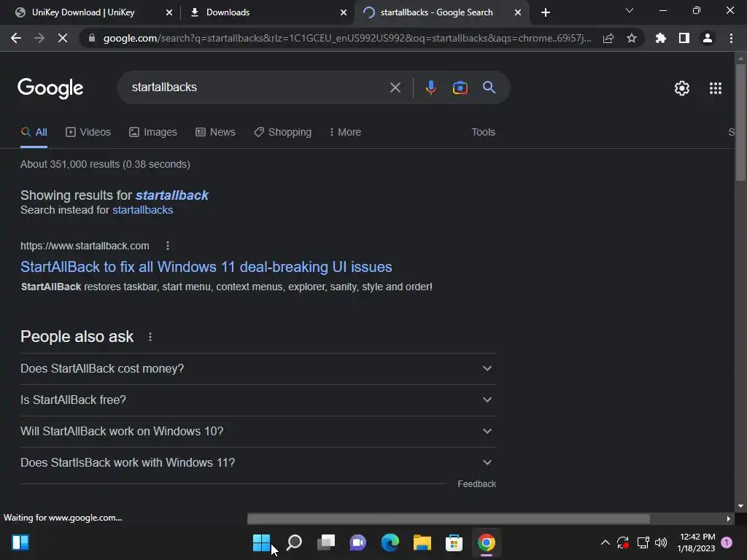Open Chrome profile avatar
The height and width of the screenshot is (560, 747).
pyautogui.click(x=708, y=38)
